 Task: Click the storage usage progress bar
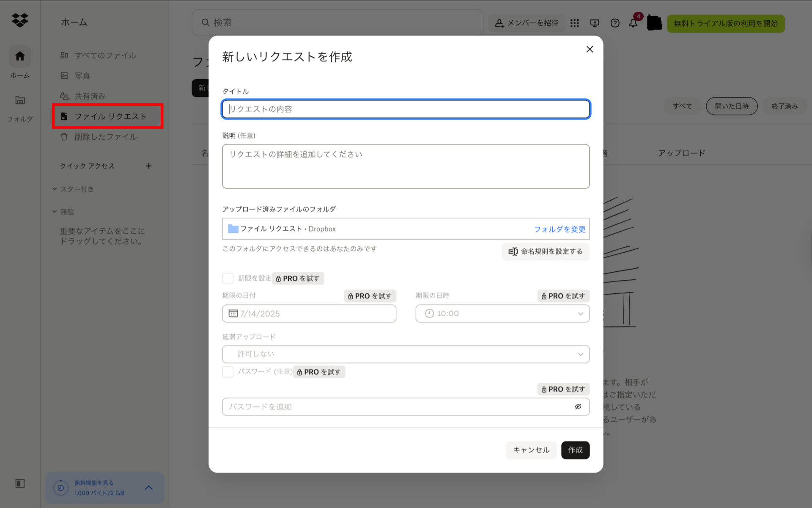click(x=61, y=488)
